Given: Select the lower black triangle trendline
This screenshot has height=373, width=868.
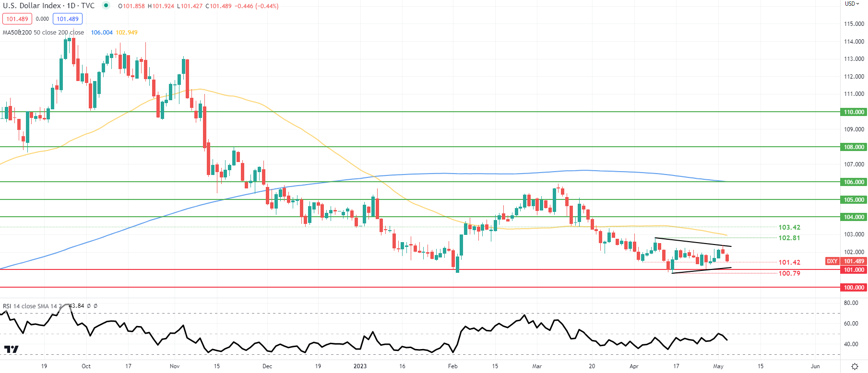Looking at the screenshot, I should point(702,270).
